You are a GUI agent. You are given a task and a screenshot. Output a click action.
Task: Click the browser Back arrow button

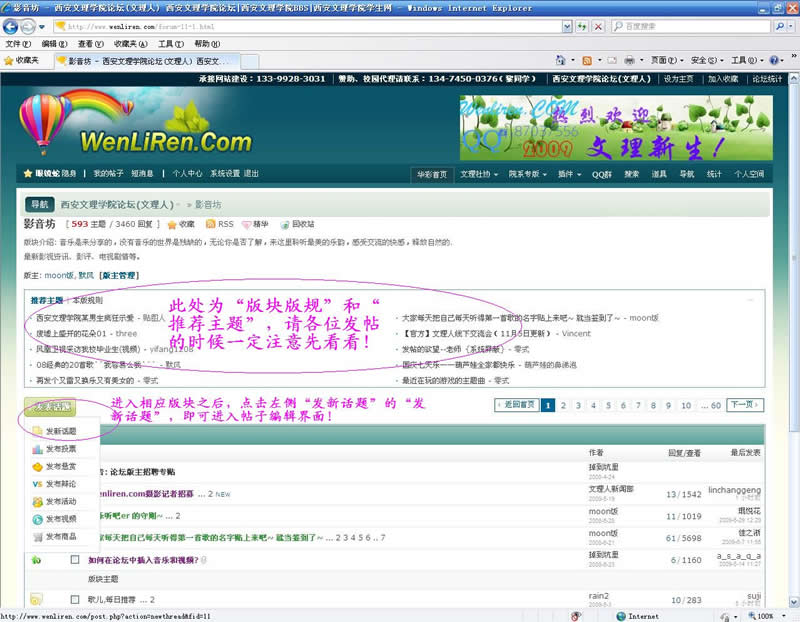click(x=10, y=27)
